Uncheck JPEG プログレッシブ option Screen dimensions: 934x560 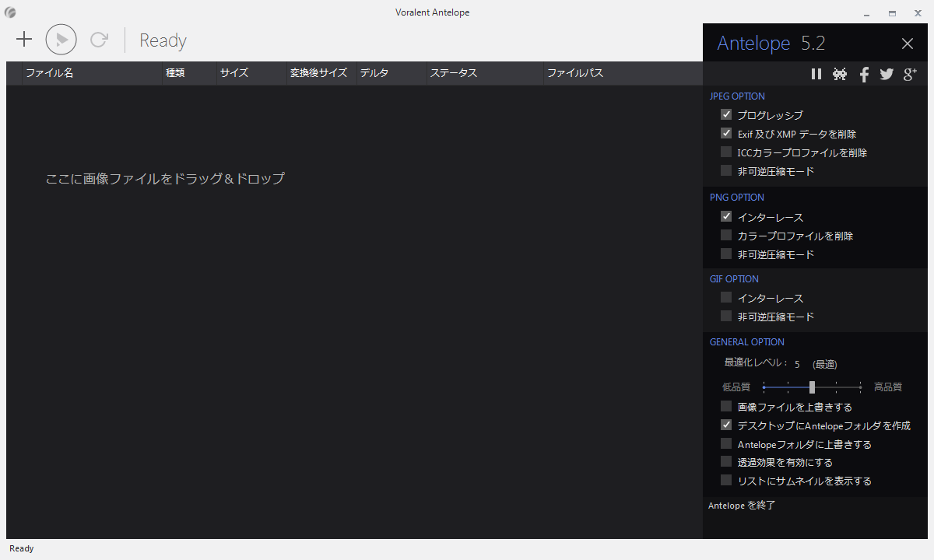click(x=726, y=114)
